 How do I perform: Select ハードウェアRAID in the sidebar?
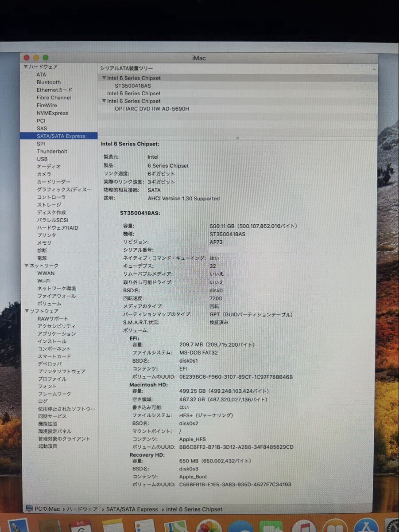pos(58,227)
